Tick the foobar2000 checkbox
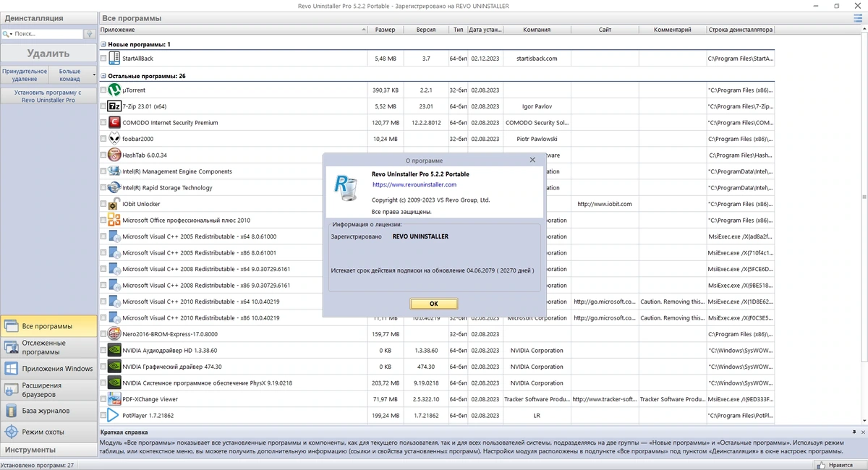 tap(103, 140)
